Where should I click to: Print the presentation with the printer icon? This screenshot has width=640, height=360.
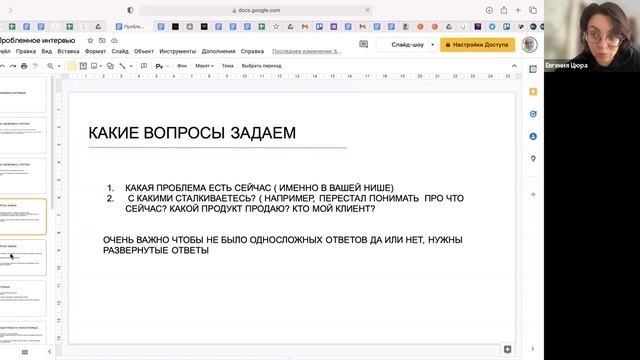click(x=24, y=66)
